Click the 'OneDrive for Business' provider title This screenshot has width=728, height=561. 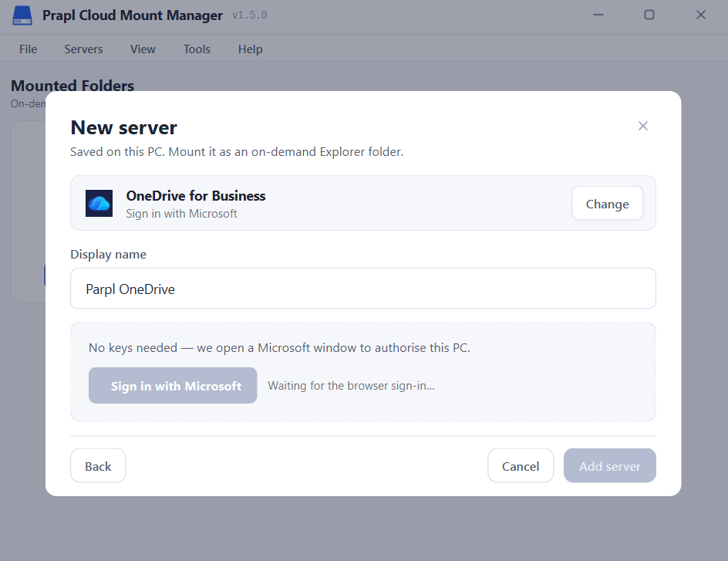point(196,195)
